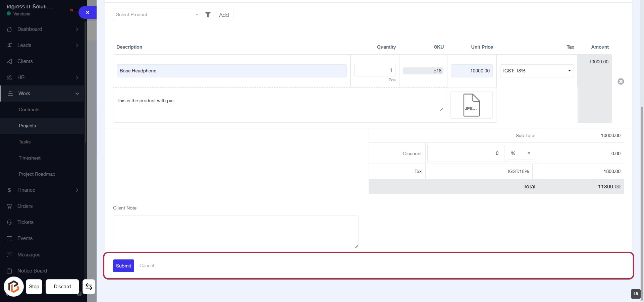The width and height of the screenshot is (644, 302).
Task: Open the Select Product dropdown
Action: (157, 15)
